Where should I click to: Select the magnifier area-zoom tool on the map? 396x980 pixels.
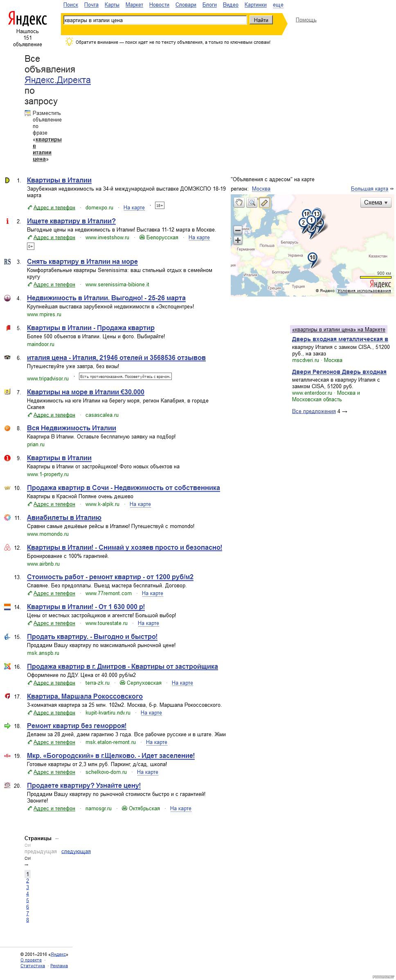(252, 202)
